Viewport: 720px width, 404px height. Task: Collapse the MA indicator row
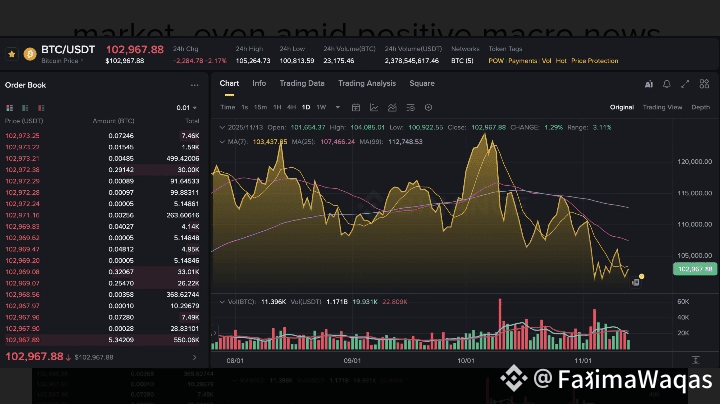[222, 141]
